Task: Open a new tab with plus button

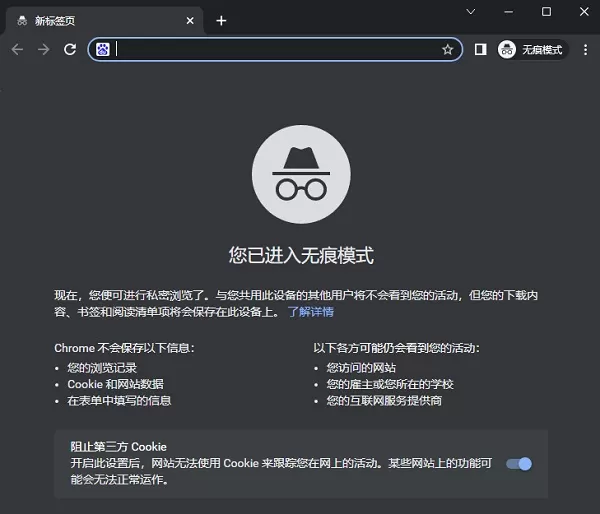Action: click(221, 21)
